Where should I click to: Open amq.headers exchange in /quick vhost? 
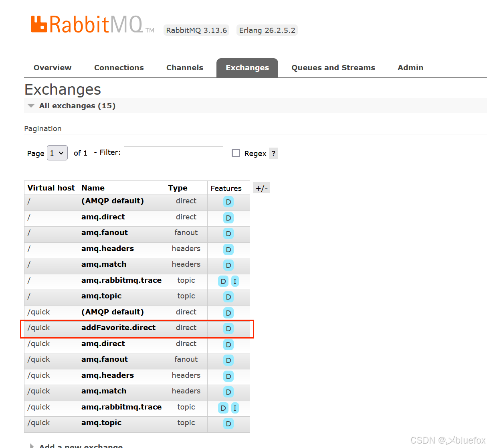click(107, 375)
